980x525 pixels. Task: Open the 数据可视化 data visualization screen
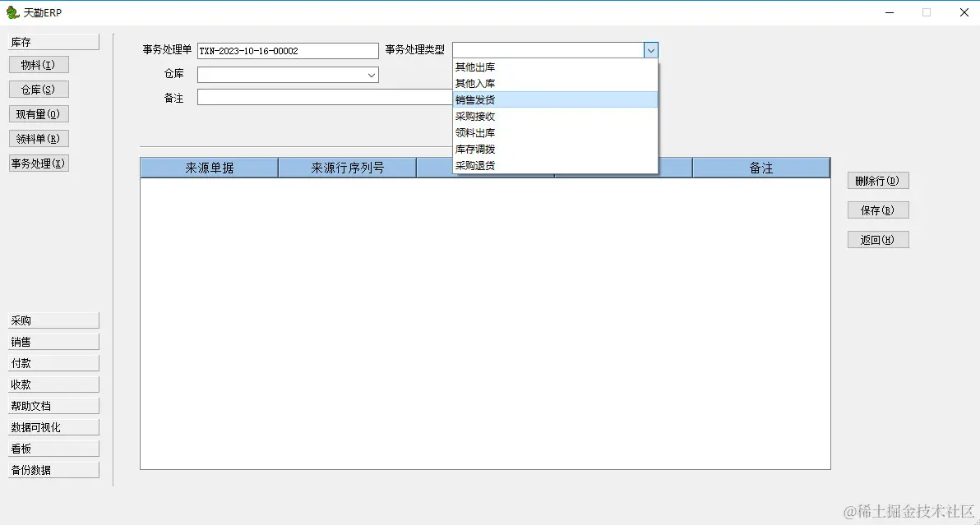[53, 426]
